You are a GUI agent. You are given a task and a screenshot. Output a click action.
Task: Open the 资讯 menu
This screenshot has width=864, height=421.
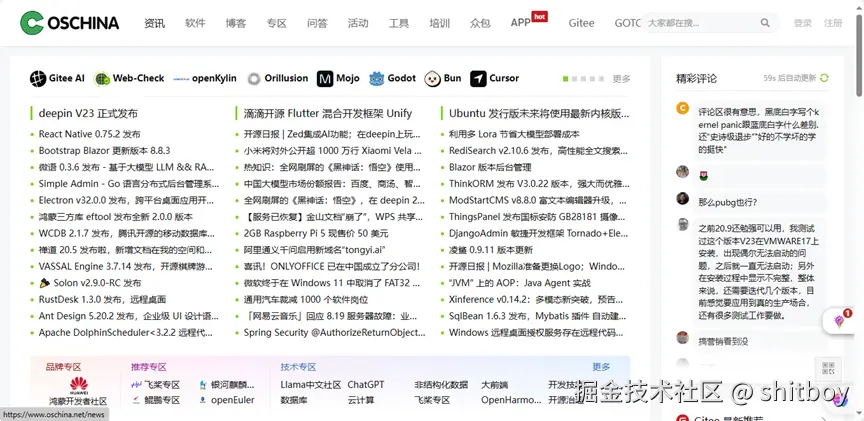coord(154,23)
